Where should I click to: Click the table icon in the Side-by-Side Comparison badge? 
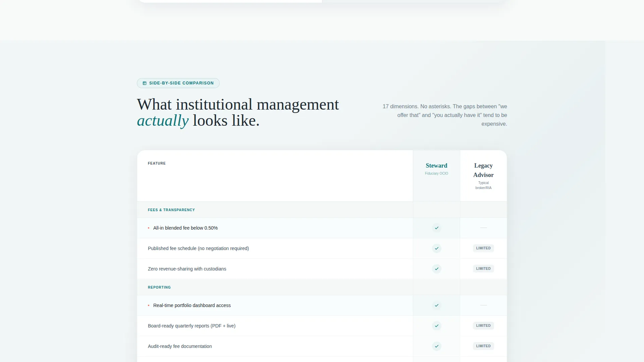pyautogui.click(x=145, y=83)
